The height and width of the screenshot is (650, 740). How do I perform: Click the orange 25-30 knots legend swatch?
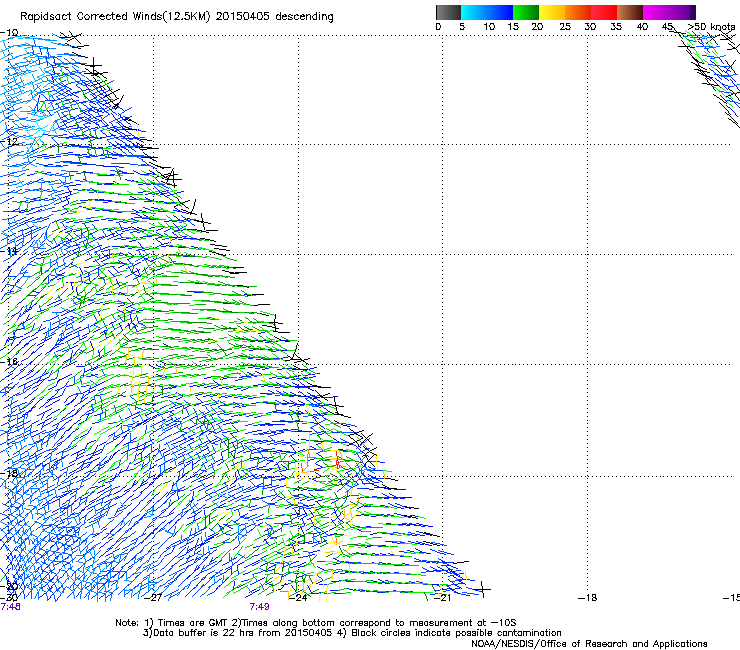578,12
